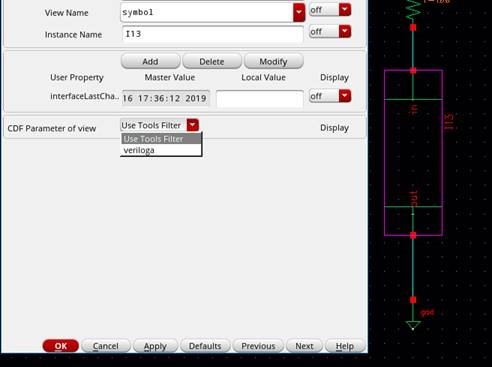Viewport: 492px width, 367px height.
Task: Click the Delete user property button
Action: pyautogui.click(x=212, y=61)
